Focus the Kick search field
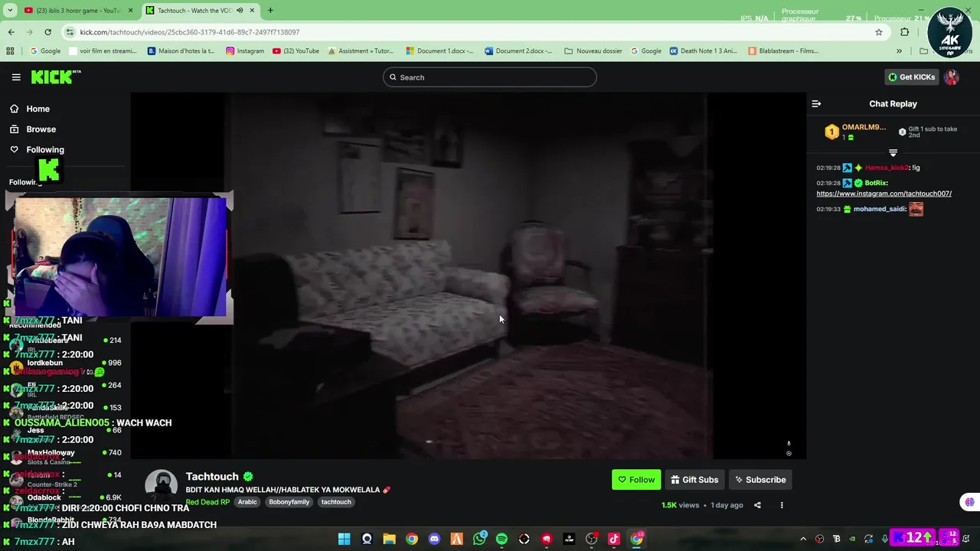980x551 pixels. [x=490, y=77]
